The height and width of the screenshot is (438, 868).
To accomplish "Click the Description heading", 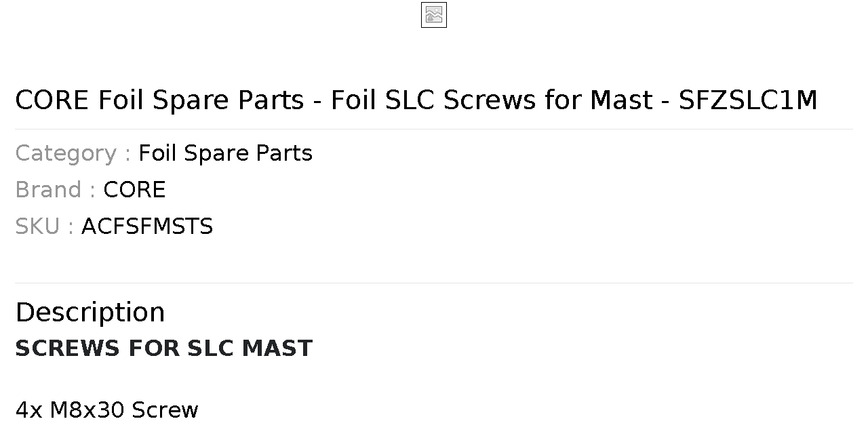I will pos(90,313).
